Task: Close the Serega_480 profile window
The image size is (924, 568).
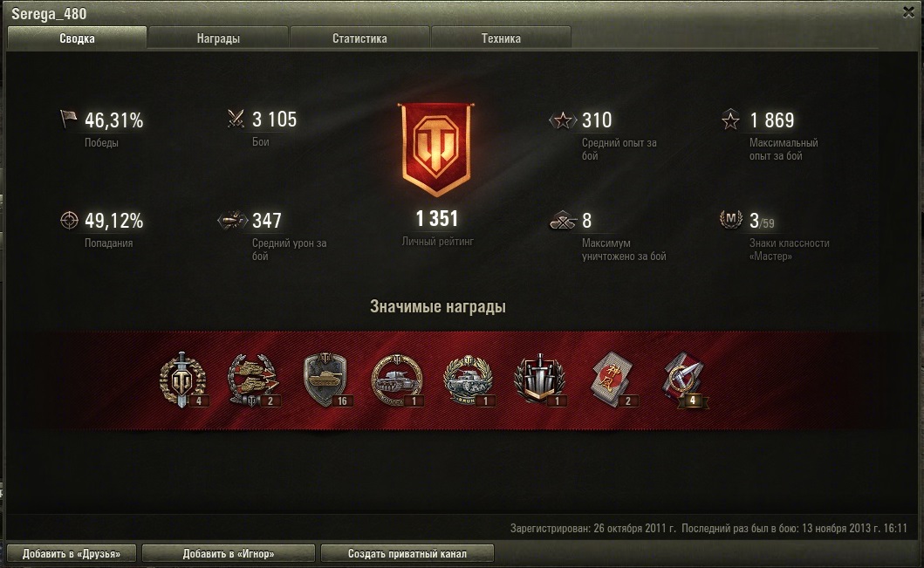Action: point(908,12)
